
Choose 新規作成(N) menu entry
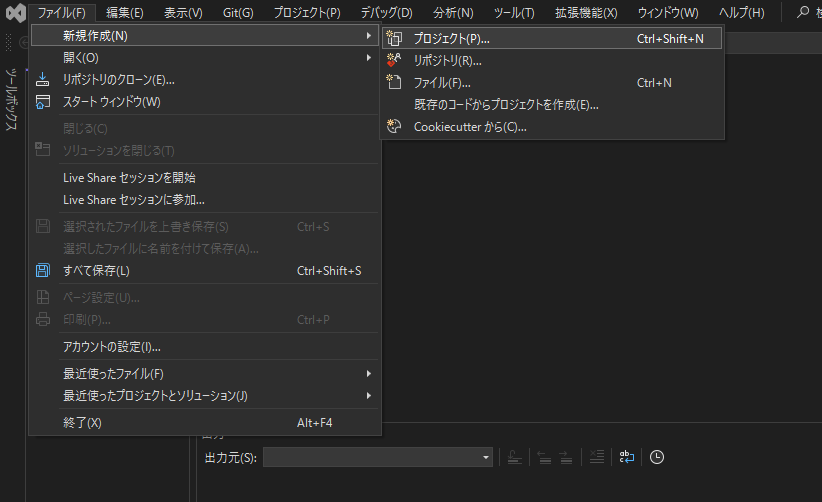tap(204, 36)
